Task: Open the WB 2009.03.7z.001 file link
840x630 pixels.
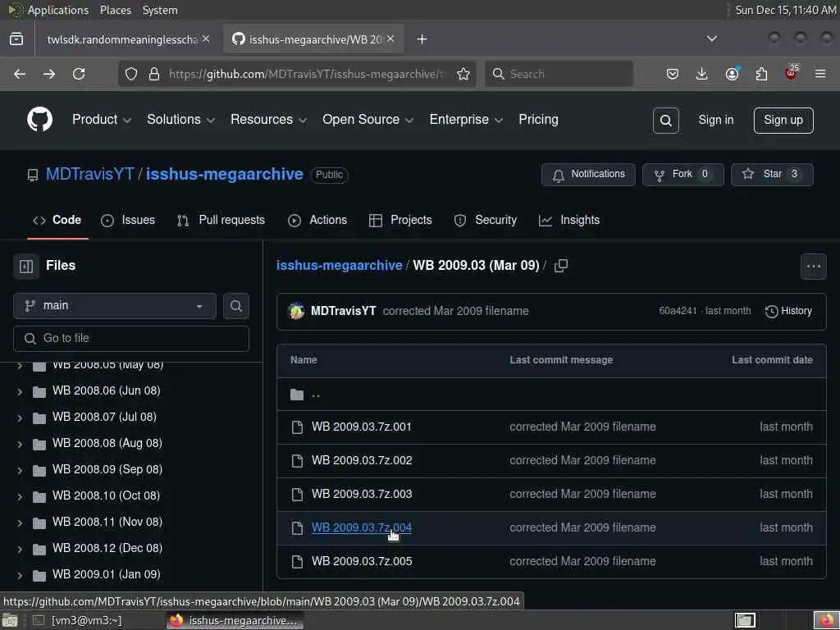Action: point(361,427)
